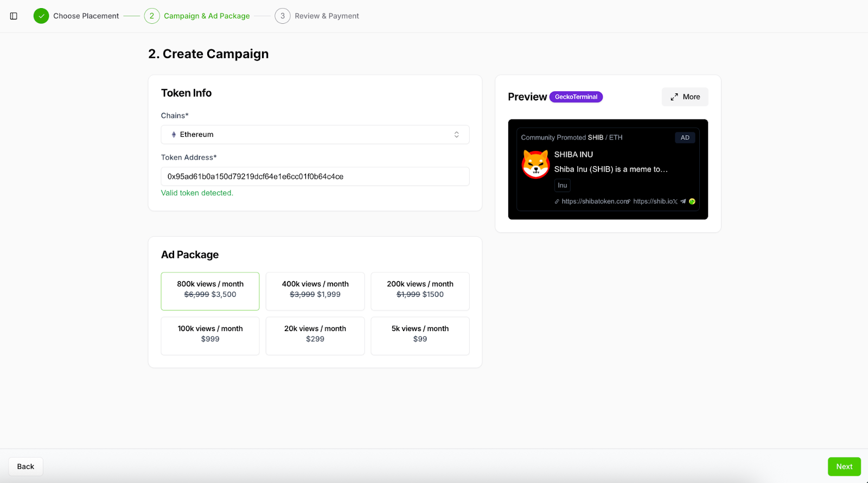Select the 5k views / month package
The image size is (868, 483).
coord(420,336)
